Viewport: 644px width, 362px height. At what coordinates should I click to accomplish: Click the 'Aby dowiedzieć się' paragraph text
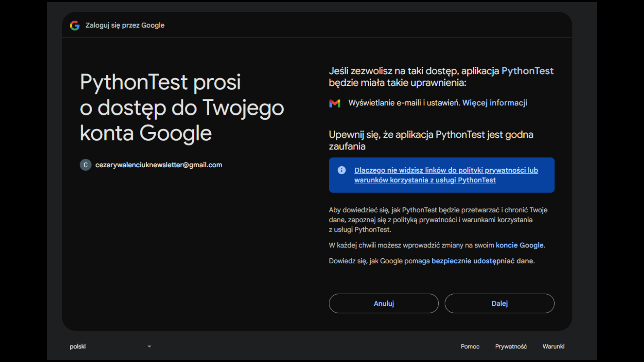(x=438, y=220)
